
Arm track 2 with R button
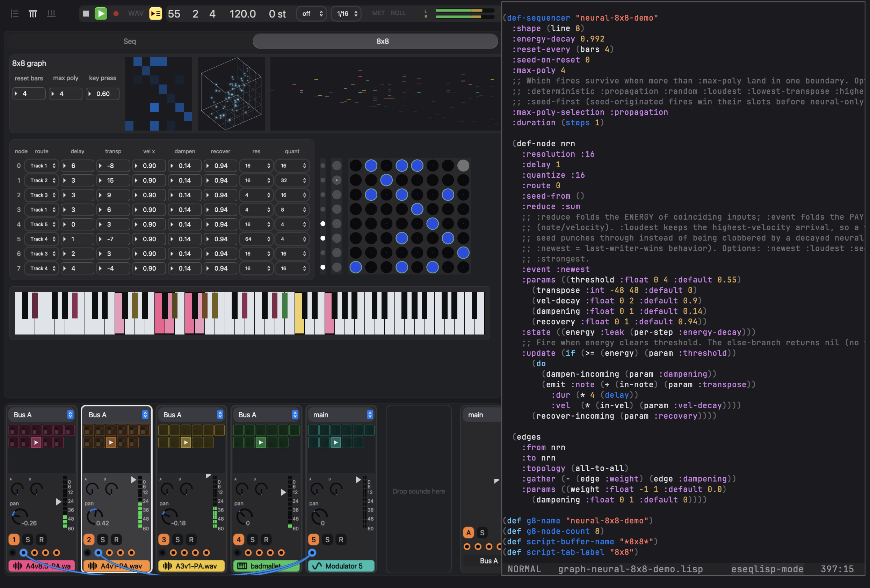(x=116, y=539)
